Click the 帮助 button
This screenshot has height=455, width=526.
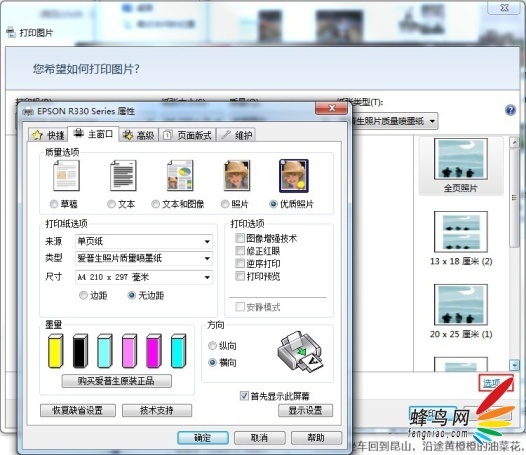(x=316, y=438)
